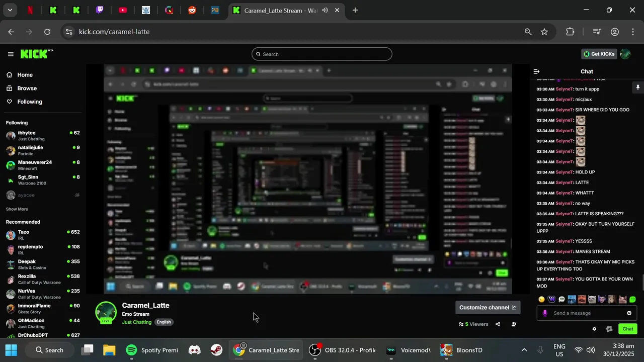Bookmark this page with the star

point(544,32)
